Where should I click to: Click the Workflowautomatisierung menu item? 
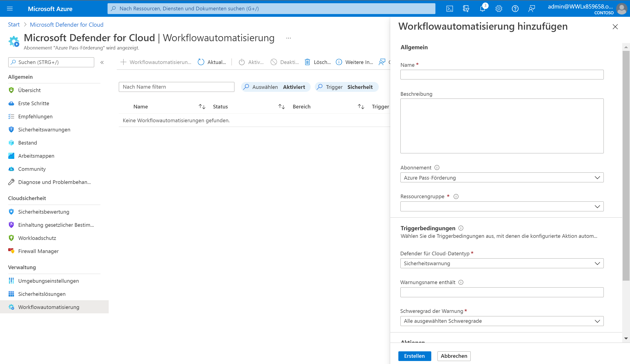(49, 307)
